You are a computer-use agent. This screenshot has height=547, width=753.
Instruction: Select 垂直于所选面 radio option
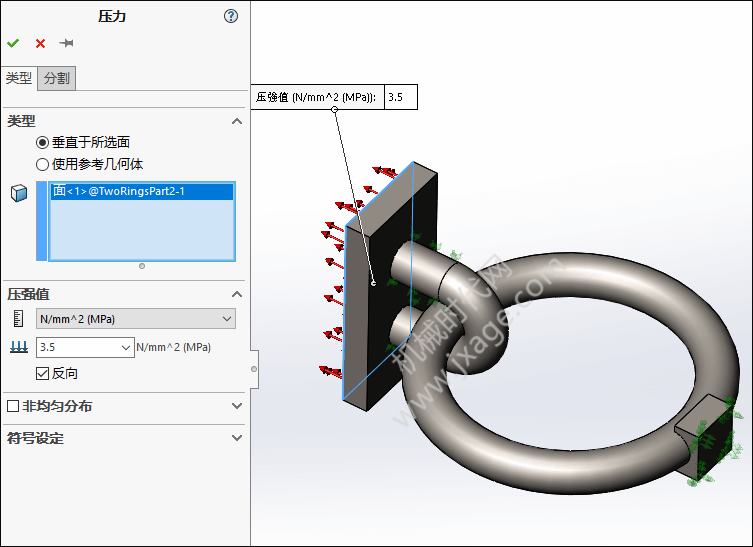(42, 143)
